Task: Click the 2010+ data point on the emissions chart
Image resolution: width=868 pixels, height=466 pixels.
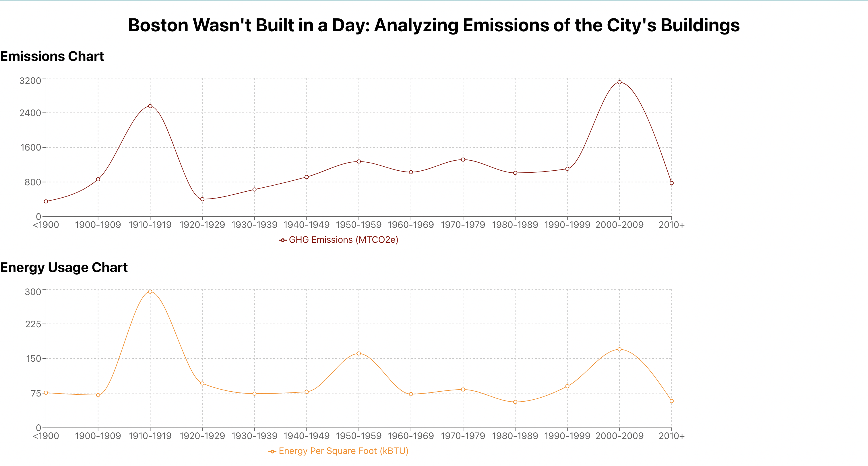Action: pyautogui.click(x=672, y=183)
